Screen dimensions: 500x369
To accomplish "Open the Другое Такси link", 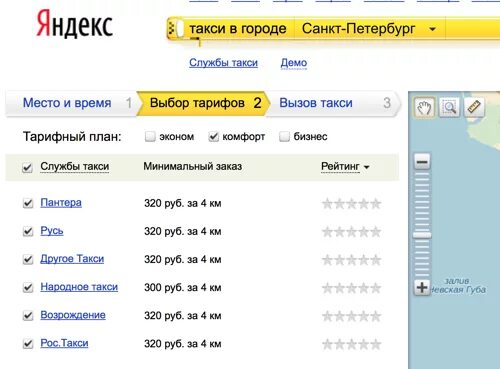I will (72, 259).
